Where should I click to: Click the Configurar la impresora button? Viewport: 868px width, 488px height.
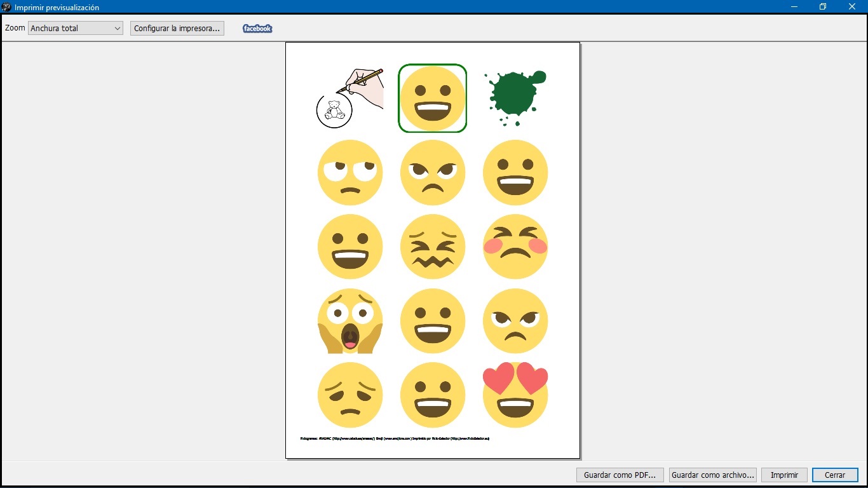click(177, 28)
